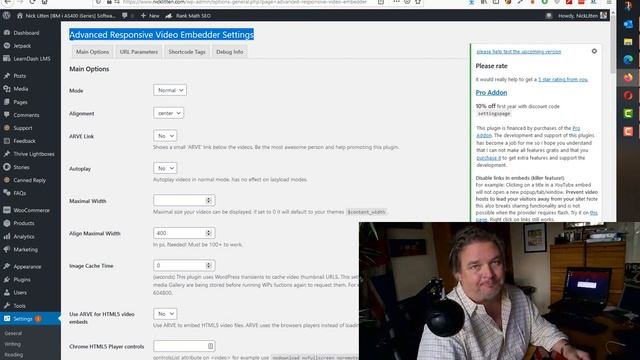The image size is (640, 360).
Task: Click the Comments sidebar icon
Action: 7,115
